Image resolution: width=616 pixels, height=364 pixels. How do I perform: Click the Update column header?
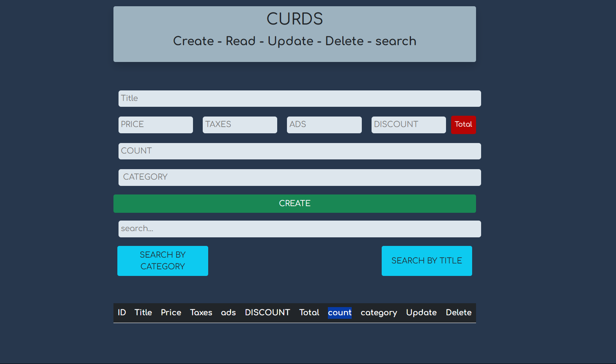421,313
